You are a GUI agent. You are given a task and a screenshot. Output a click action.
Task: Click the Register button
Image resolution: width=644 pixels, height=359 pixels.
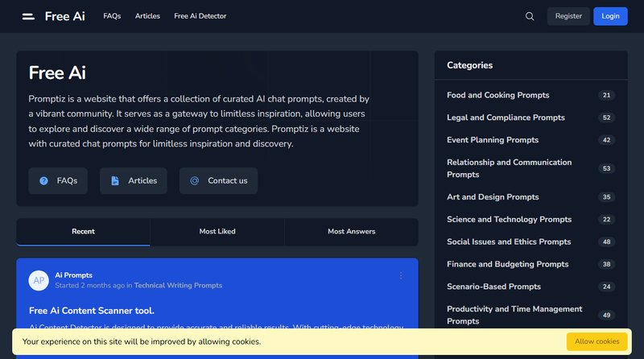point(568,16)
